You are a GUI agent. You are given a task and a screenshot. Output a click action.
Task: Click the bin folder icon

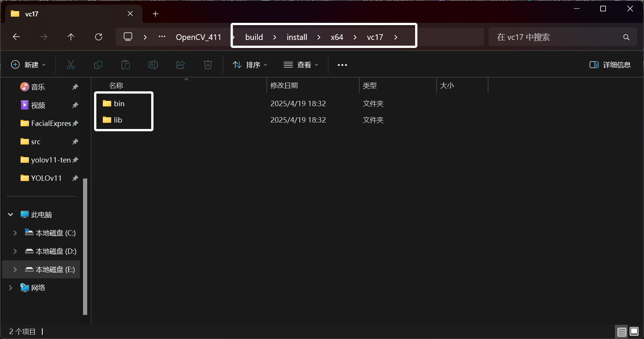click(107, 103)
